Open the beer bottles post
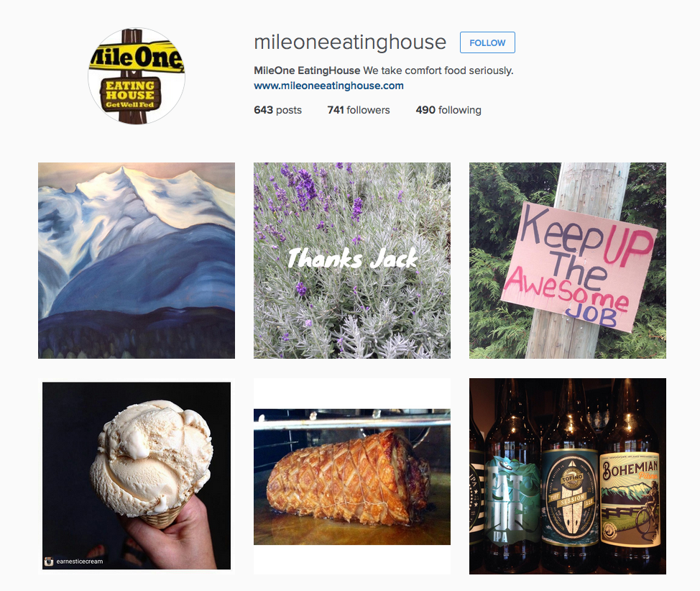700x591 pixels. pyautogui.click(x=568, y=476)
